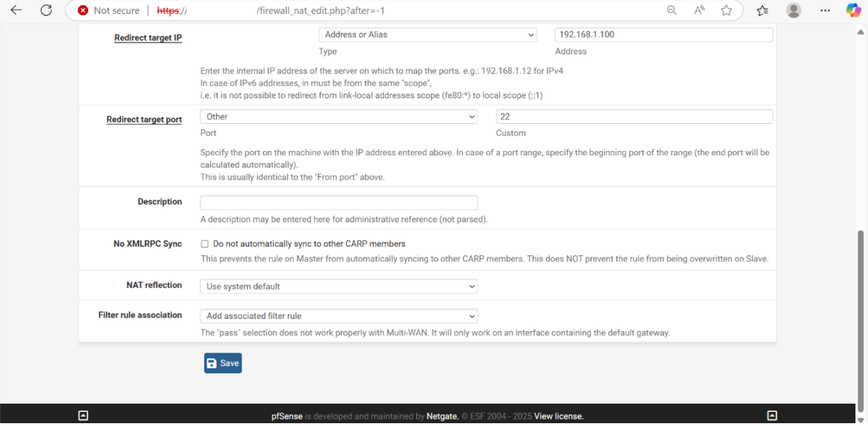The width and height of the screenshot is (868, 426).
Task: Open the Redirect target port dropdown
Action: 339,117
